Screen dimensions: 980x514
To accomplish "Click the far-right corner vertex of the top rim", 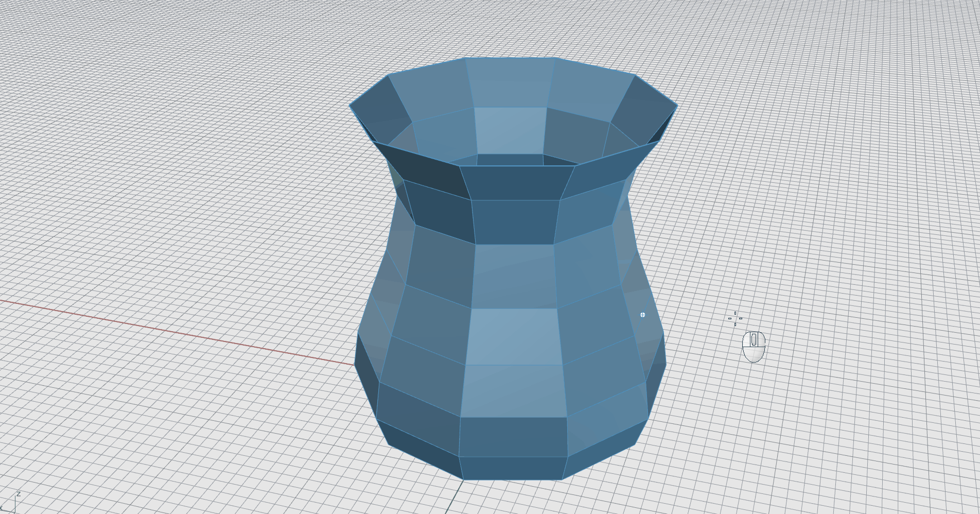I will point(677,106).
